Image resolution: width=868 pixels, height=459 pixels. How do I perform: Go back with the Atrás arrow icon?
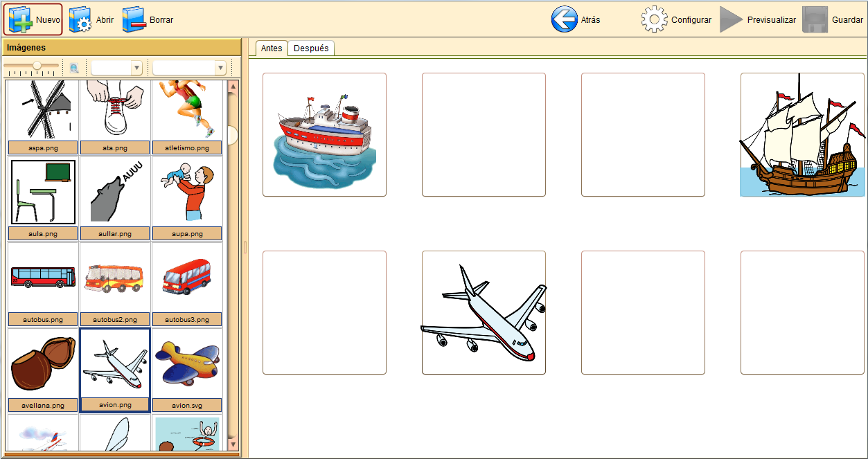565,19
